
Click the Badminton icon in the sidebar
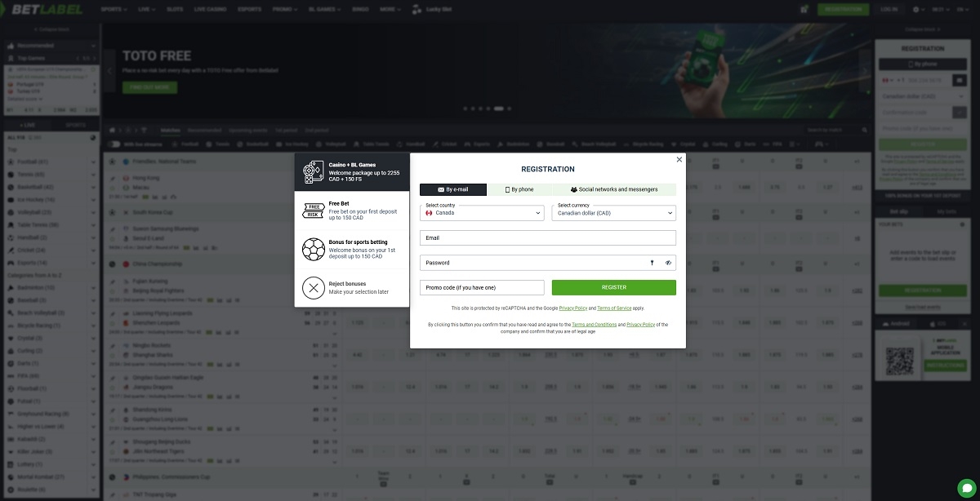click(x=11, y=287)
